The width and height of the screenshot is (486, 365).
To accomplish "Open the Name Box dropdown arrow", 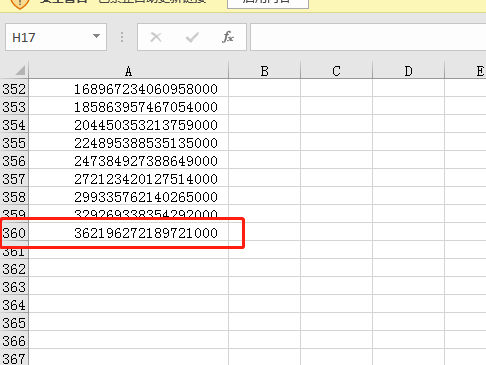I will [x=96, y=36].
